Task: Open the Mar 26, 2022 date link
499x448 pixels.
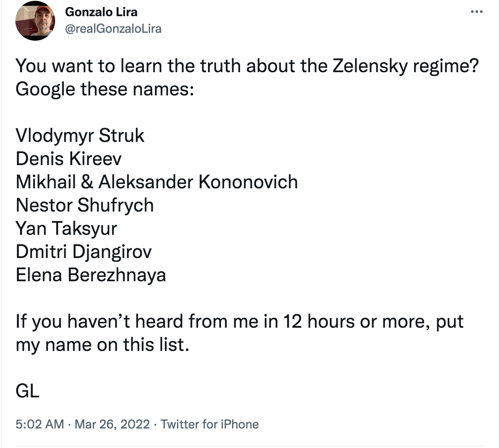Action: click(x=112, y=424)
